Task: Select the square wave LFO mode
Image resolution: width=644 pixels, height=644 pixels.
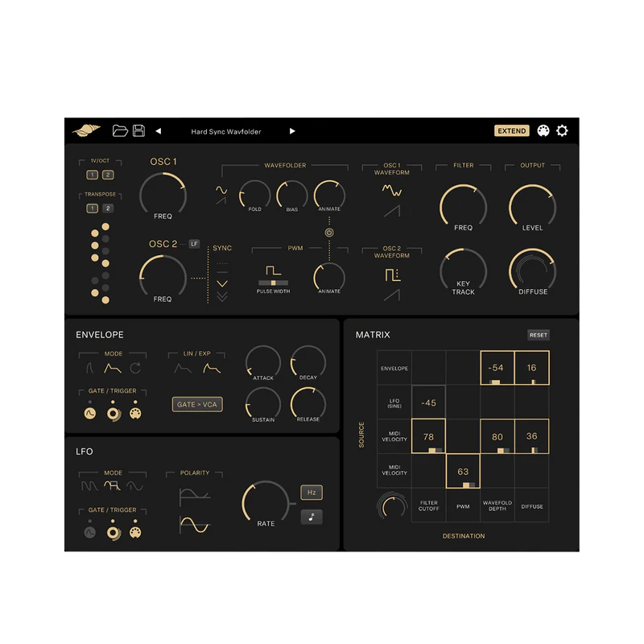Action: coord(114,485)
